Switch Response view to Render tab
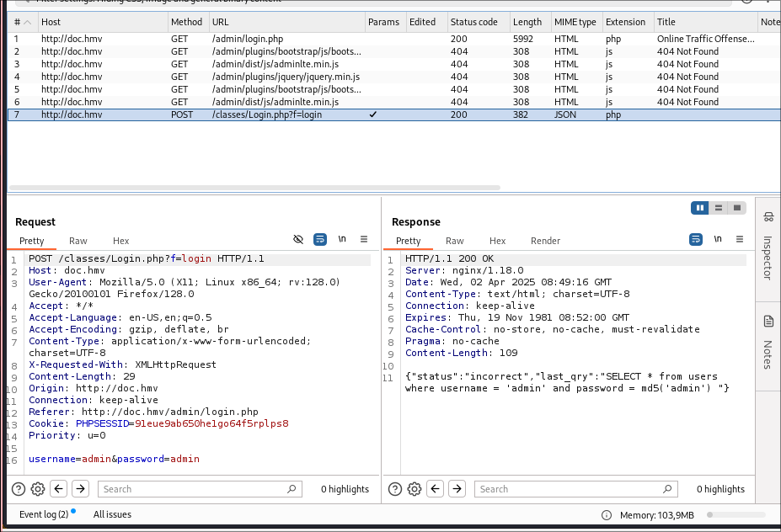The image size is (781, 532). (545, 241)
